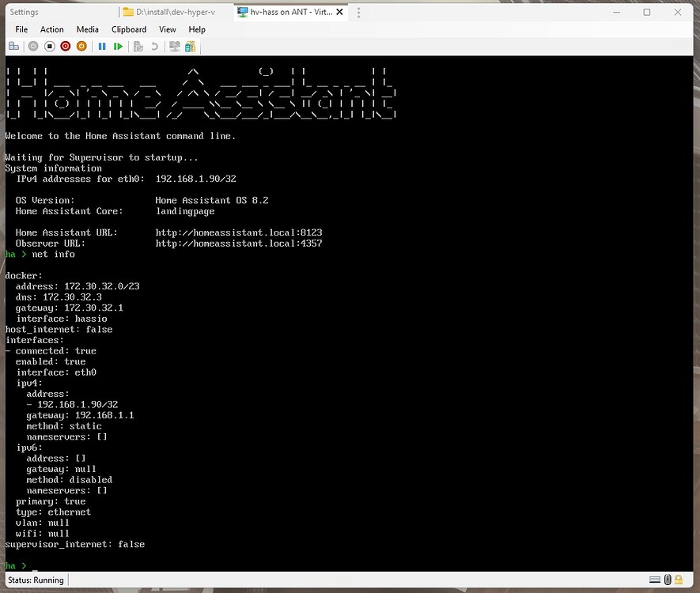This screenshot has width=700, height=593.
Task: Click the keyboard status icon in status bar
Action: pyautogui.click(x=655, y=579)
